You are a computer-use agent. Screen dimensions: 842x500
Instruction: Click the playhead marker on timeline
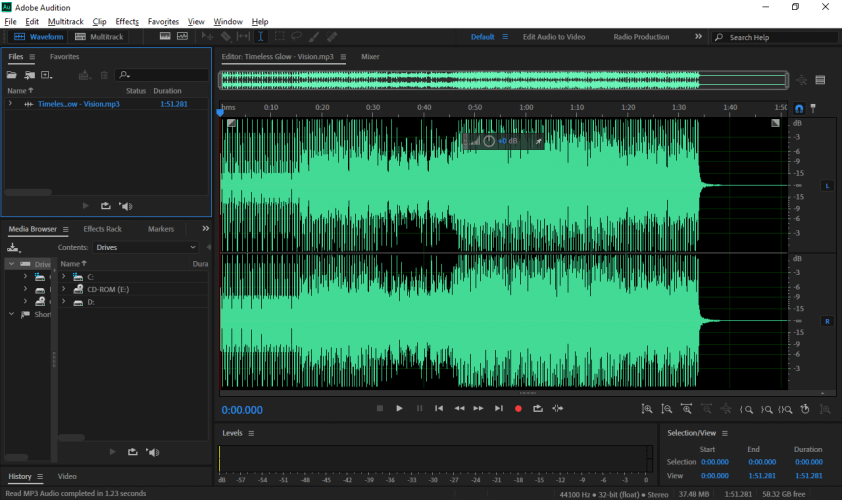220,112
